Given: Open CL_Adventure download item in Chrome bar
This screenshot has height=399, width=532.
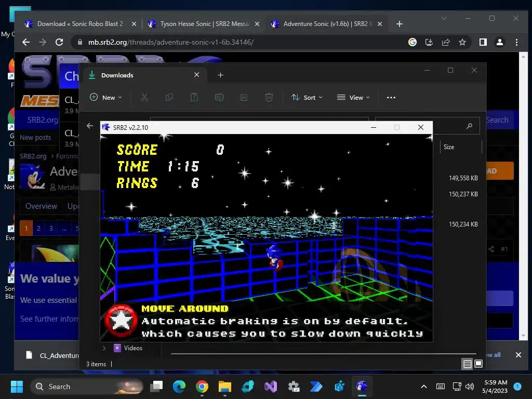Looking at the screenshot, I should point(52,355).
